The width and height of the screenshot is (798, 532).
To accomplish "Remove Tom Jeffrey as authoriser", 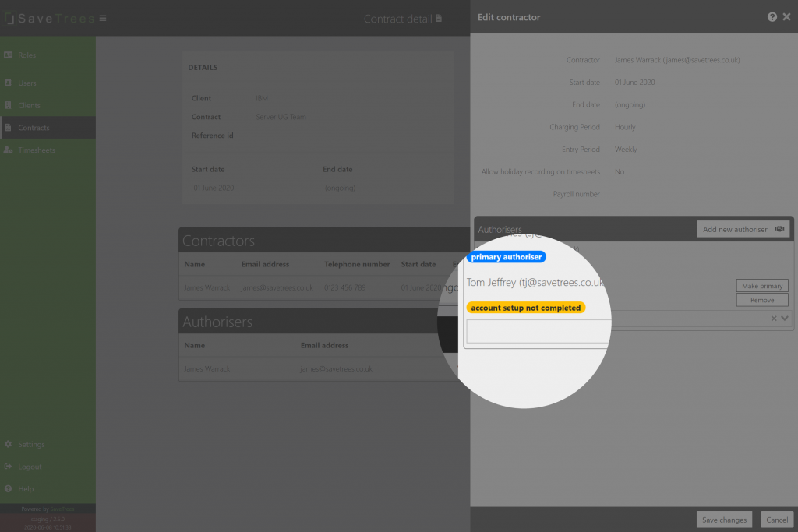I will click(761, 299).
